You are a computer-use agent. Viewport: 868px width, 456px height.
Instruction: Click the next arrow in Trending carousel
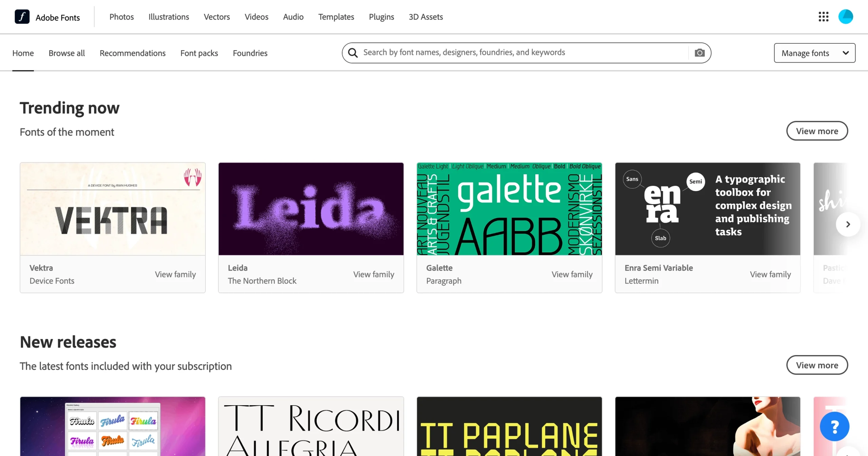click(x=848, y=224)
